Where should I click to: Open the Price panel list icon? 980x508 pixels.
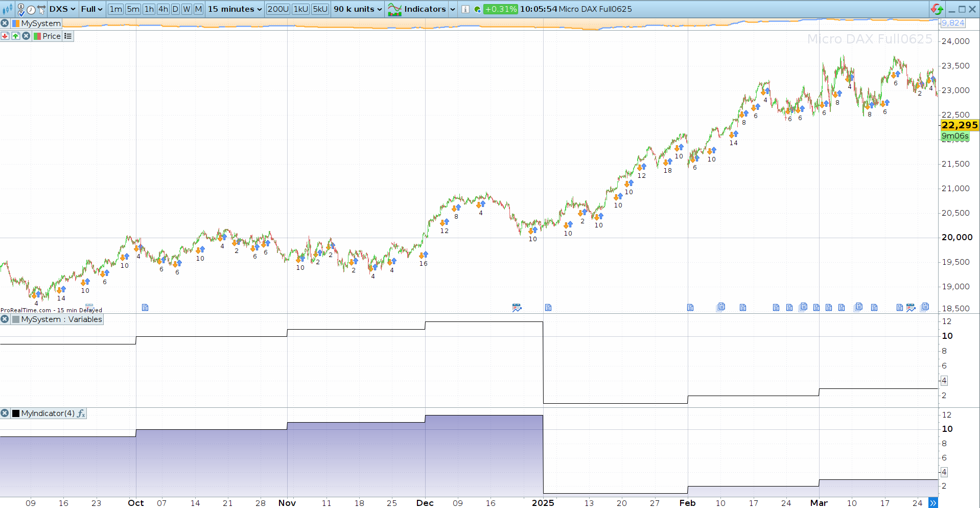pos(68,36)
